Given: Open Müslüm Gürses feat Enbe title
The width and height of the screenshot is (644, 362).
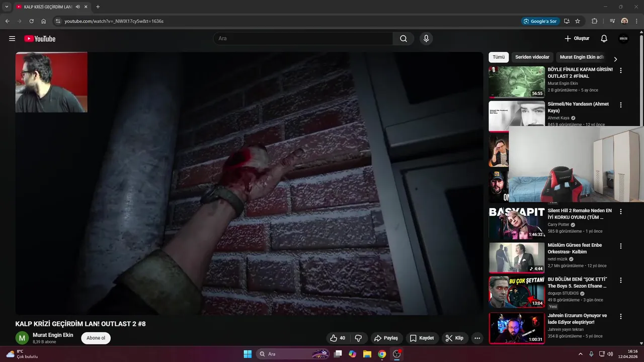Looking at the screenshot, I should (x=575, y=248).
